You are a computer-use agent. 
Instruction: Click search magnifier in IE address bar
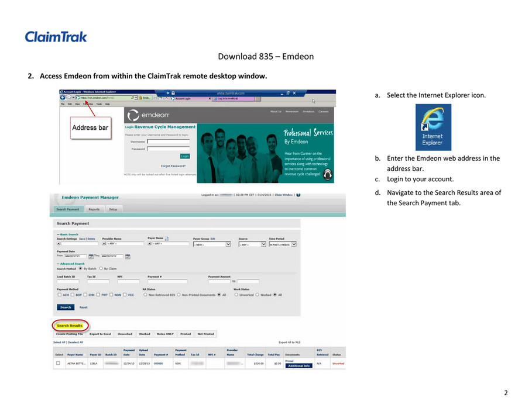click(132, 98)
